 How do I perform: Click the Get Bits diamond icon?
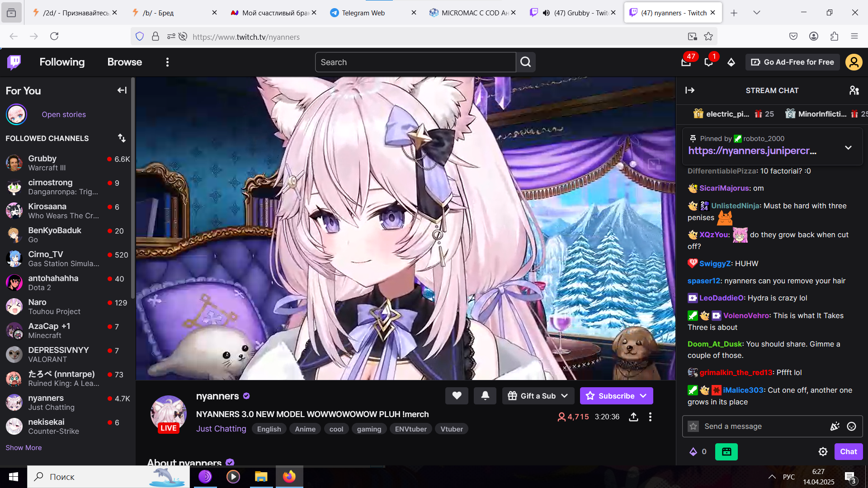pyautogui.click(x=731, y=62)
